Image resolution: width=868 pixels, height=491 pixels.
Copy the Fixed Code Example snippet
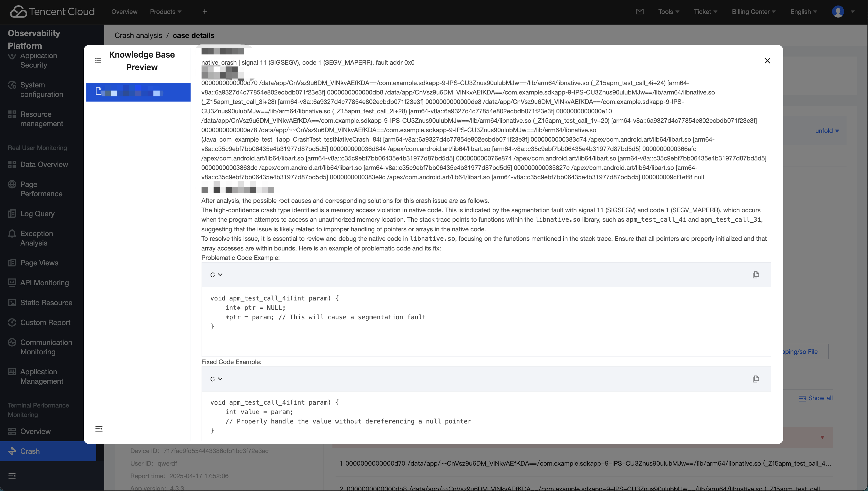point(755,379)
